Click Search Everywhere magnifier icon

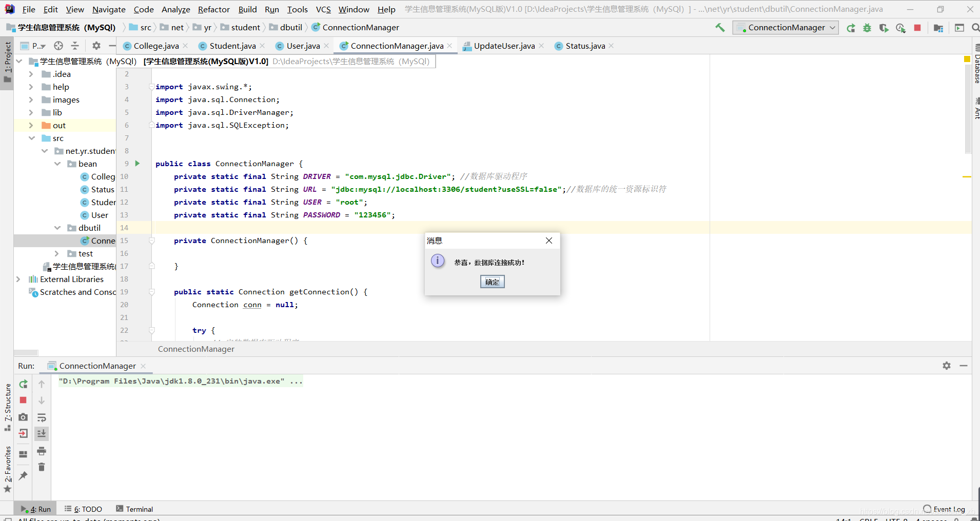[x=975, y=28]
